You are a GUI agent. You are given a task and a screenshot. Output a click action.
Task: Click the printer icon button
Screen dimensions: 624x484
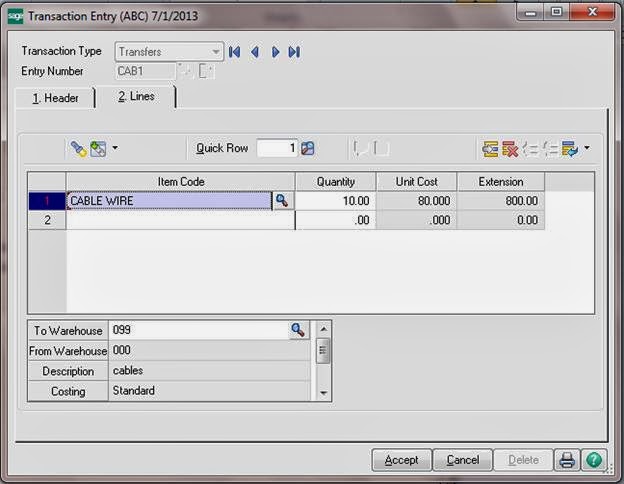tap(567, 460)
